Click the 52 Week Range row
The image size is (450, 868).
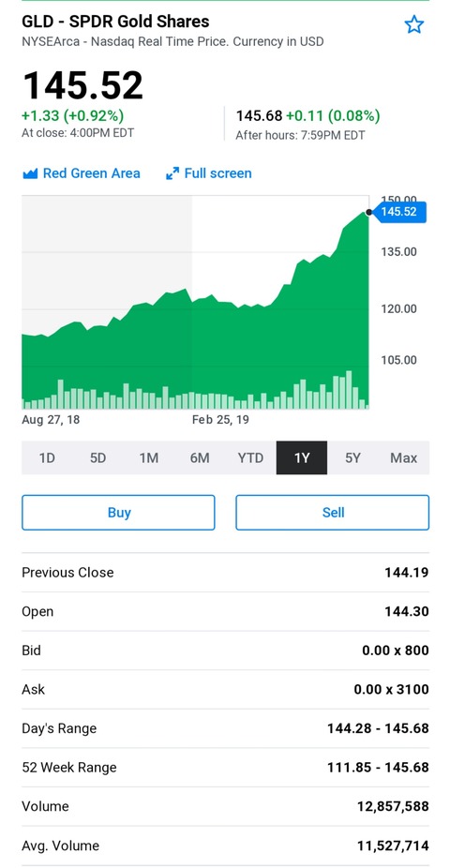pos(225,768)
